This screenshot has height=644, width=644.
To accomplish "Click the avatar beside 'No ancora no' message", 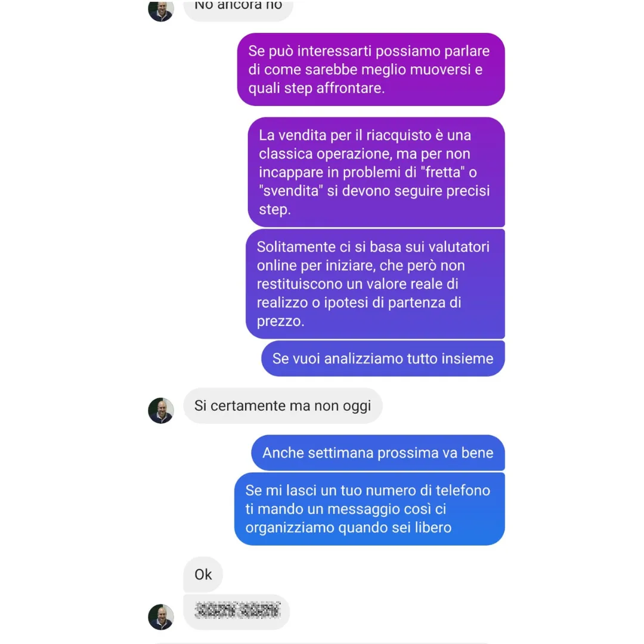I will pyautogui.click(x=160, y=10).
